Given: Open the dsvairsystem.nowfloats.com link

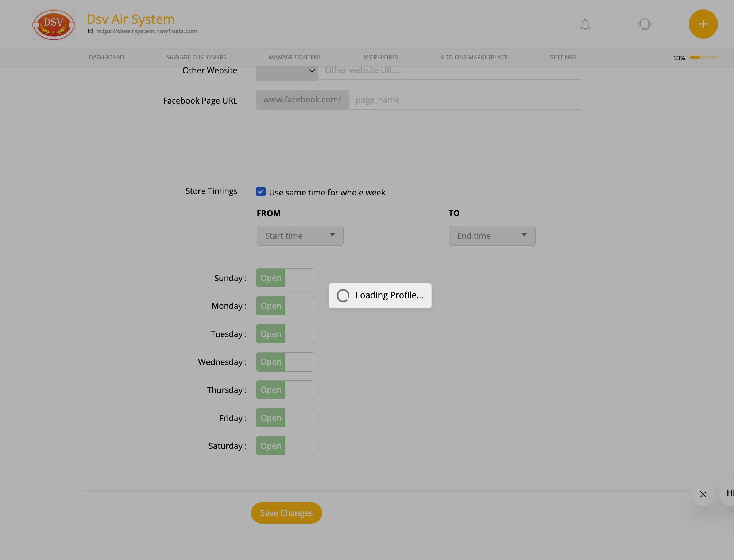Looking at the screenshot, I should click(147, 31).
